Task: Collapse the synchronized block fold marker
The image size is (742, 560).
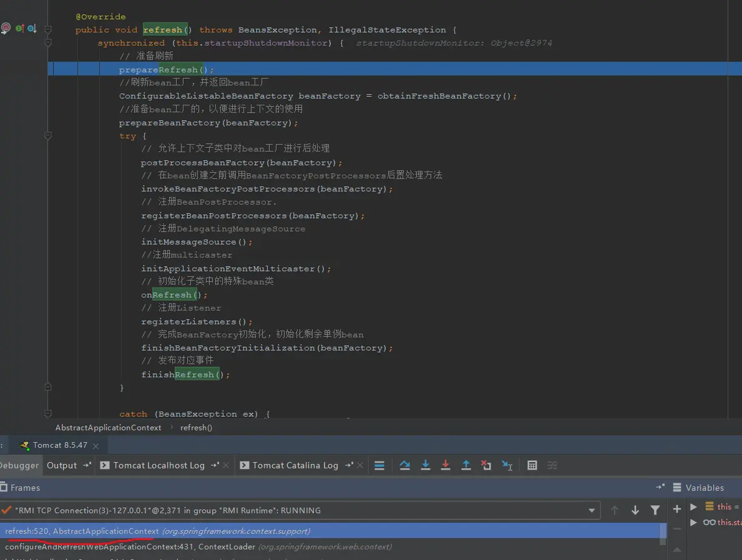Action: tap(48, 42)
